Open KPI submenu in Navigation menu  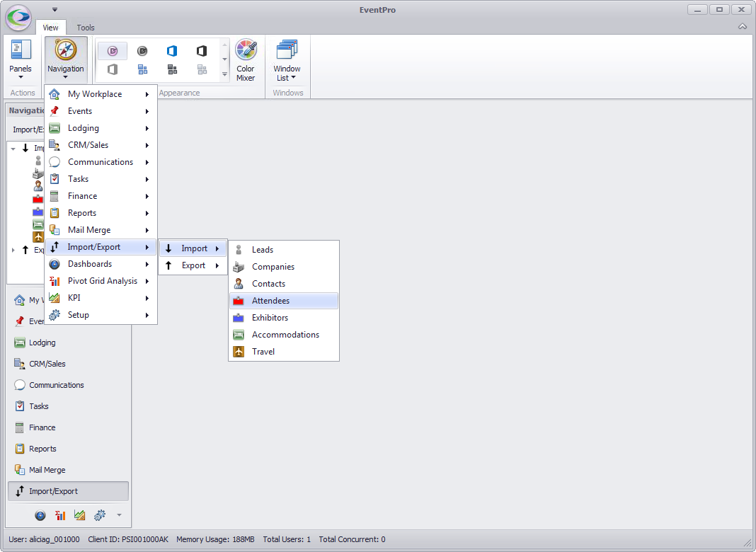pos(101,297)
